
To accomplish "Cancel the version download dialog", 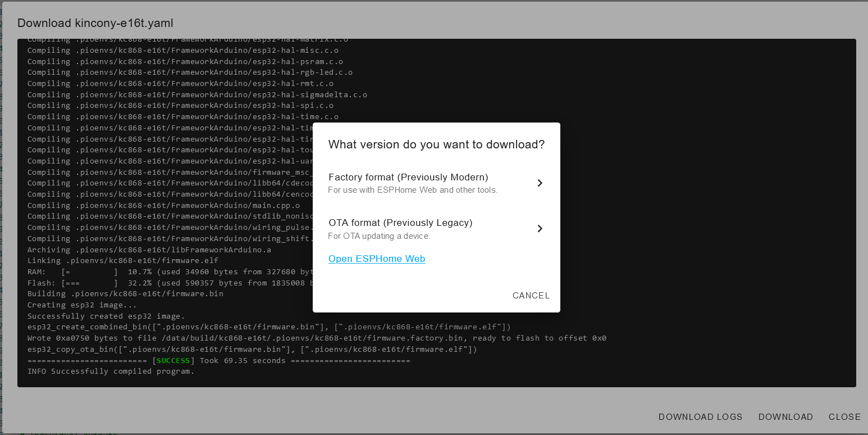I will tap(531, 296).
